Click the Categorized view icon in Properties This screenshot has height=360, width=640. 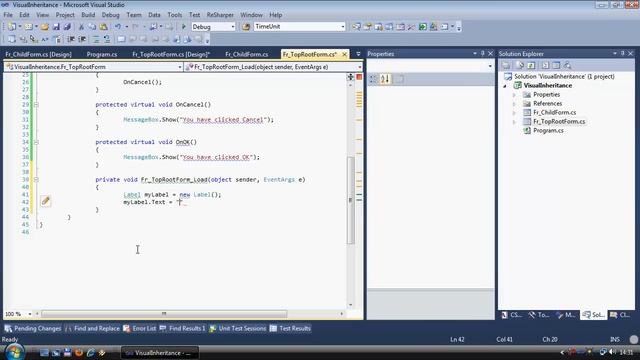coord(373,79)
